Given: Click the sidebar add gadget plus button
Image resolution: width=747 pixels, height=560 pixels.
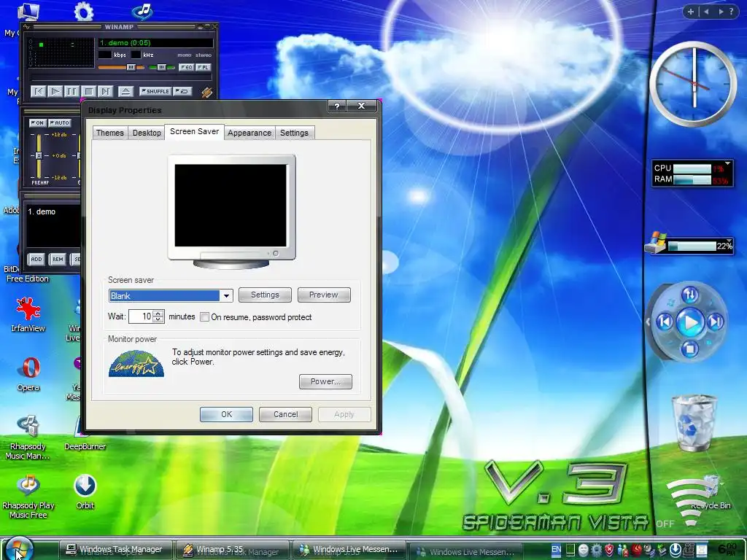Looking at the screenshot, I should [x=691, y=12].
